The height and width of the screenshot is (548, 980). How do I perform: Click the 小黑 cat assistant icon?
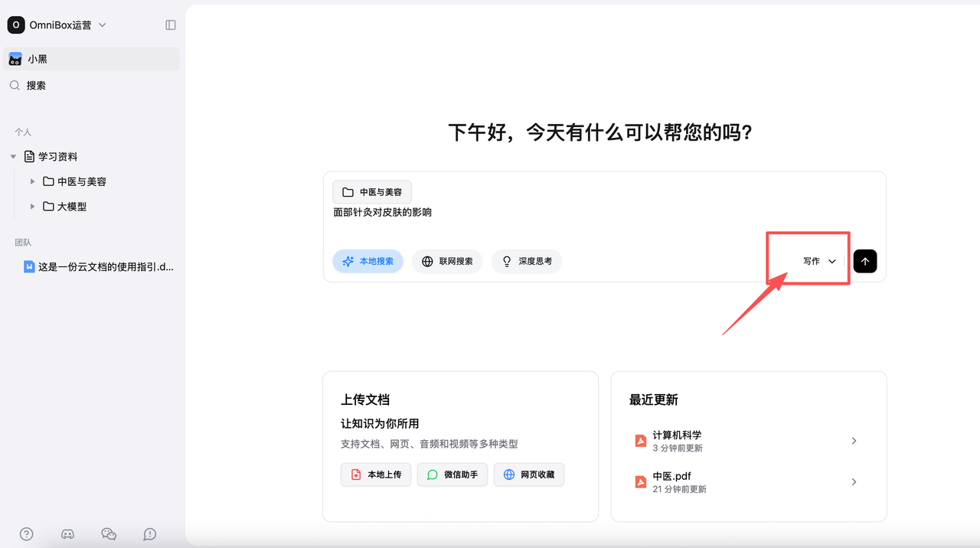pos(15,59)
